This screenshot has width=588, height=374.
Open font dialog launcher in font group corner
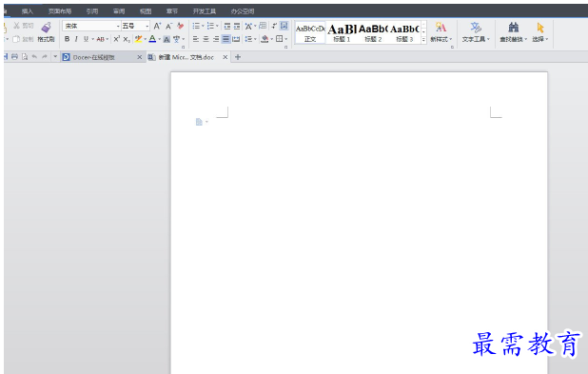[184, 48]
